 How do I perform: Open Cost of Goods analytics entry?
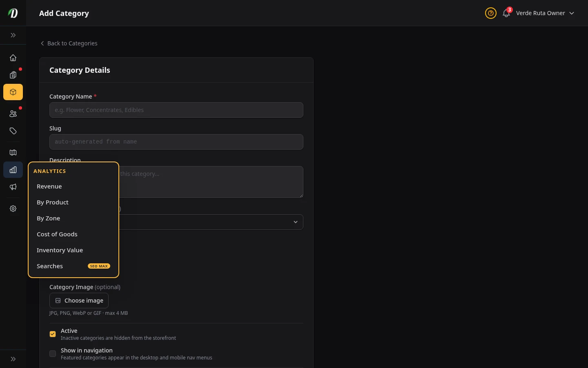coord(57,234)
